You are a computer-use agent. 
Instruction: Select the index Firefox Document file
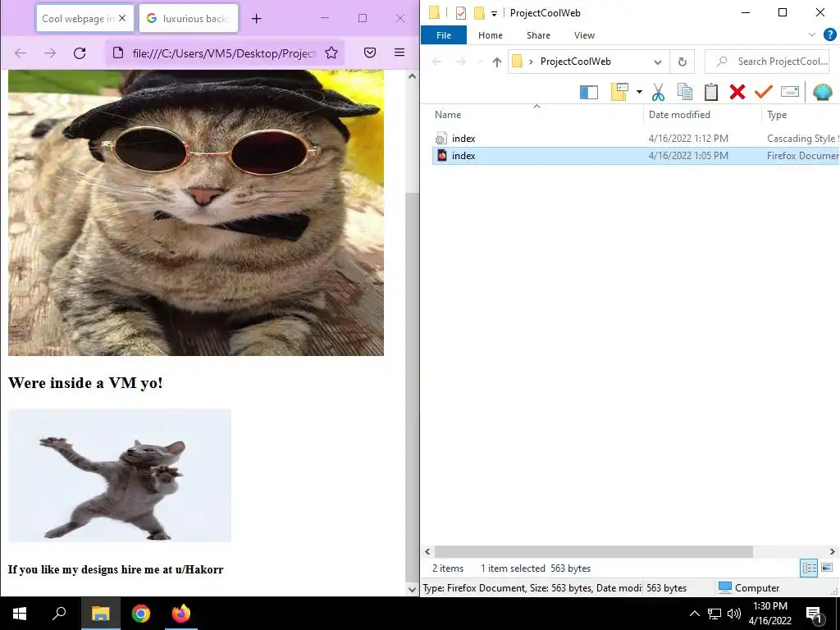point(636,156)
